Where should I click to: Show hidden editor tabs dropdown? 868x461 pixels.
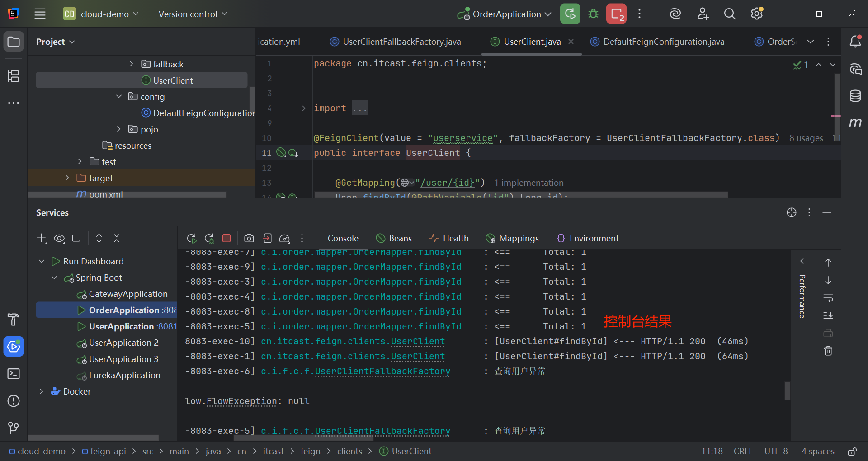(811, 42)
